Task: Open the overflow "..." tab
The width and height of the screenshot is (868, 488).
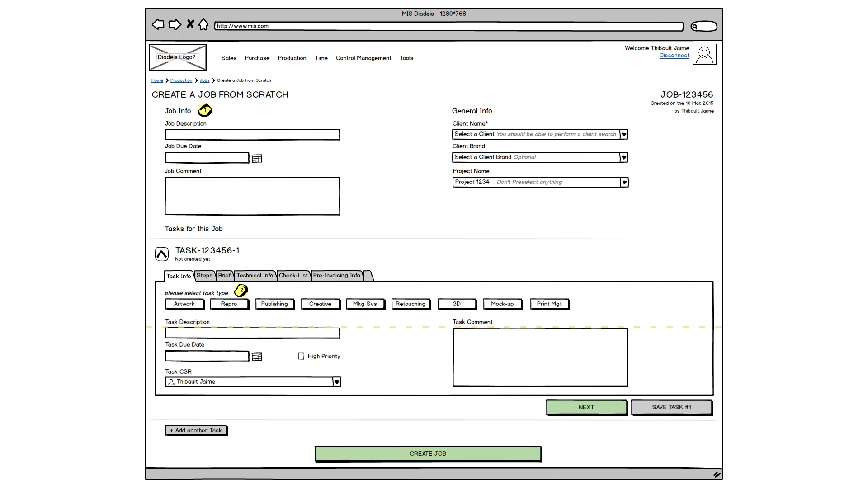Action: 368,275
